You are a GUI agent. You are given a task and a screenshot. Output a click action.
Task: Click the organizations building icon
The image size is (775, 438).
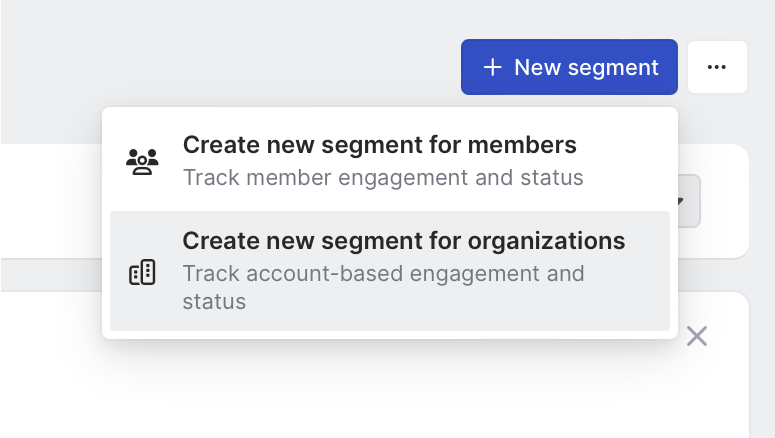click(x=143, y=272)
